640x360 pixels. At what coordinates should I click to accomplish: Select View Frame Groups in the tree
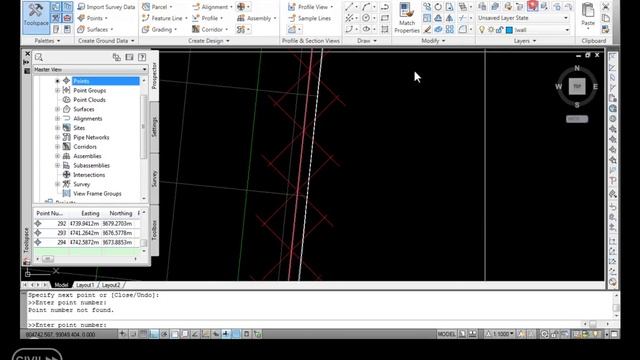tap(97, 193)
